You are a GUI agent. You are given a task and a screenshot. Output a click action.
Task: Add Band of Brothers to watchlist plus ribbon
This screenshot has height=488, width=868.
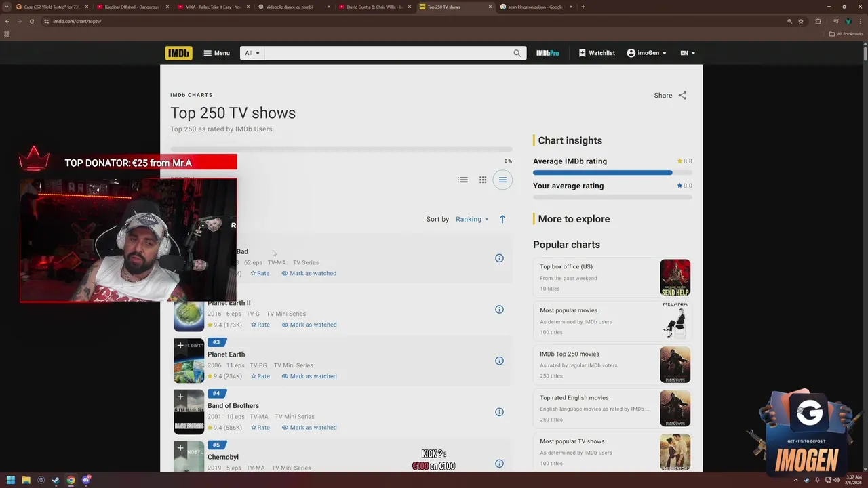tap(180, 397)
